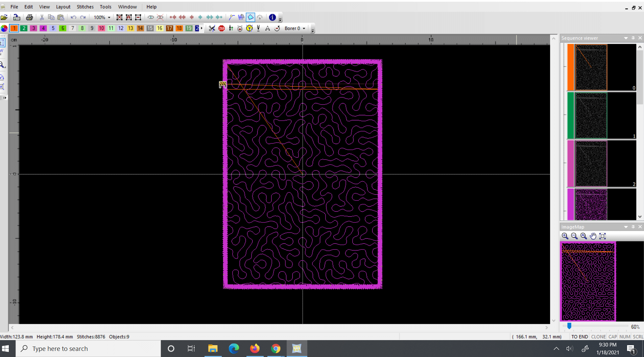This screenshot has height=357, width=644.
Task: Open design information with the info icon
Action: coord(272,17)
